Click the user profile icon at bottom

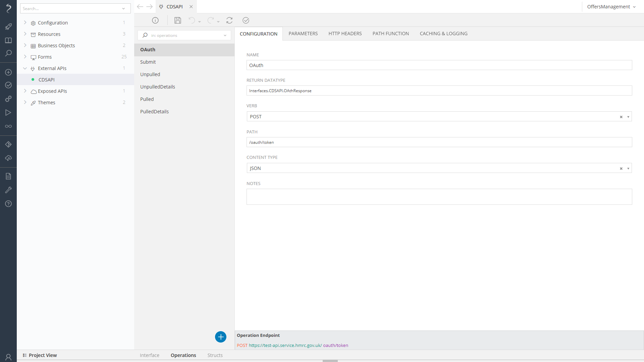click(8, 357)
